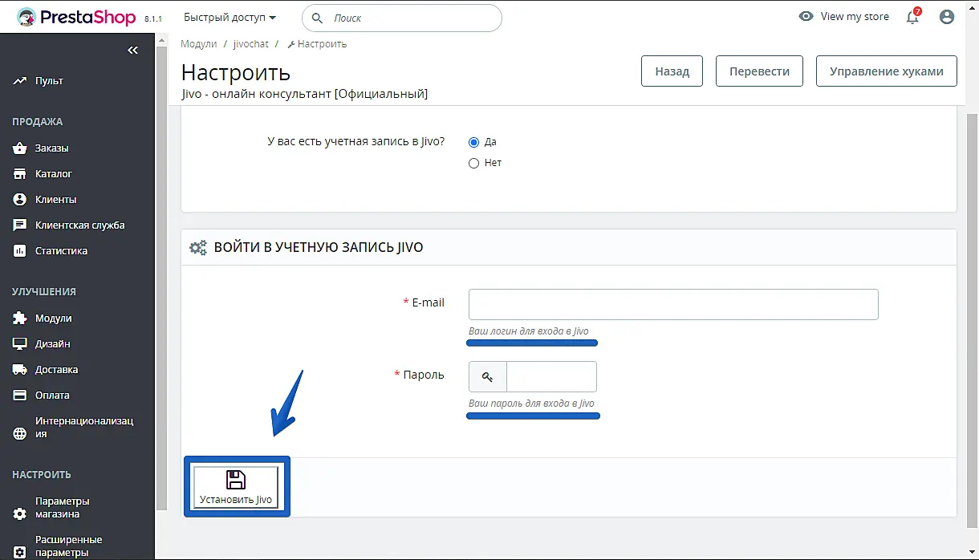Select the "Нет" radio option

point(473,163)
